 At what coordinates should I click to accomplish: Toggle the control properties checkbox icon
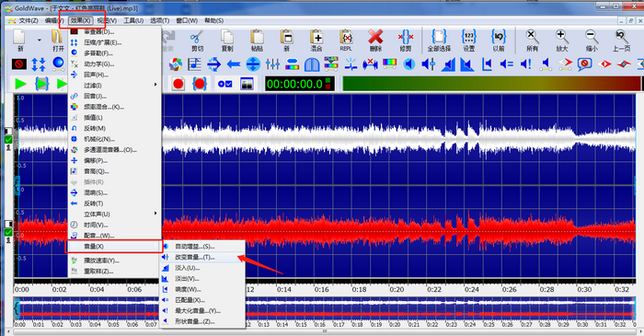[225, 84]
